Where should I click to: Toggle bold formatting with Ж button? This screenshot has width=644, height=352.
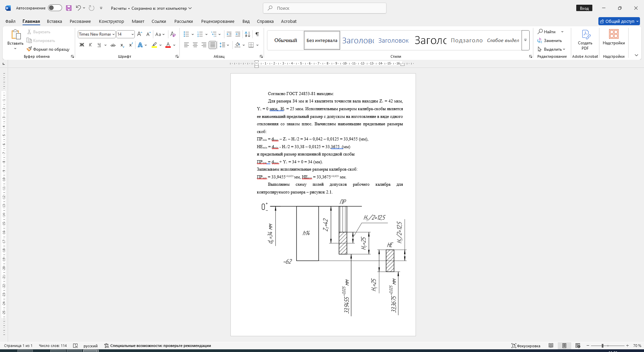coord(82,45)
